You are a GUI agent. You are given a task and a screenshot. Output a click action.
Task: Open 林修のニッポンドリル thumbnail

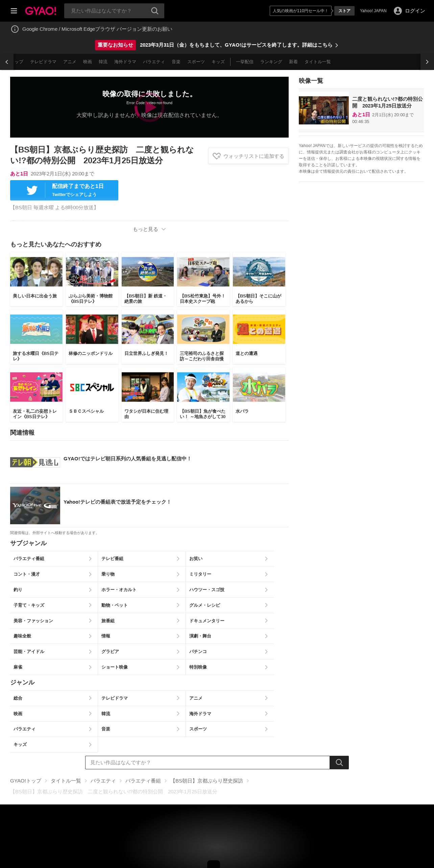click(x=92, y=329)
